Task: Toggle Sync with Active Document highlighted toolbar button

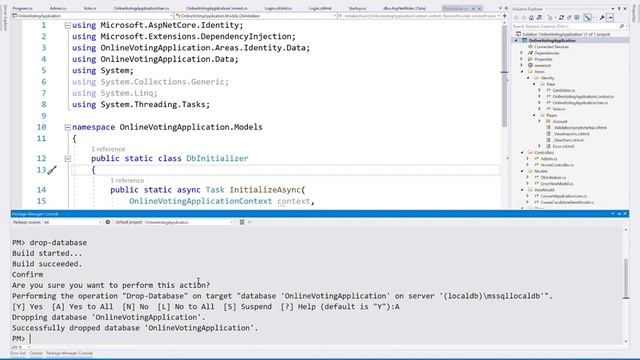Action: (x=588, y=18)
